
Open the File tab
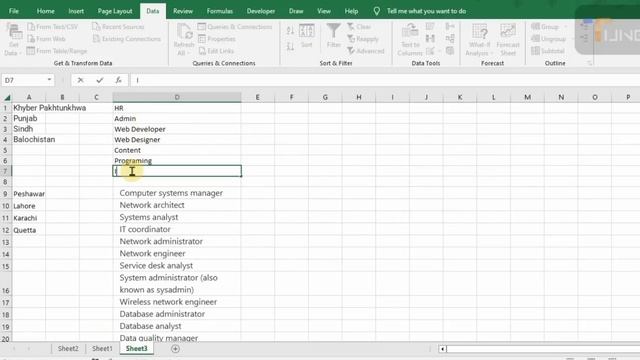(x=13, y=11)
